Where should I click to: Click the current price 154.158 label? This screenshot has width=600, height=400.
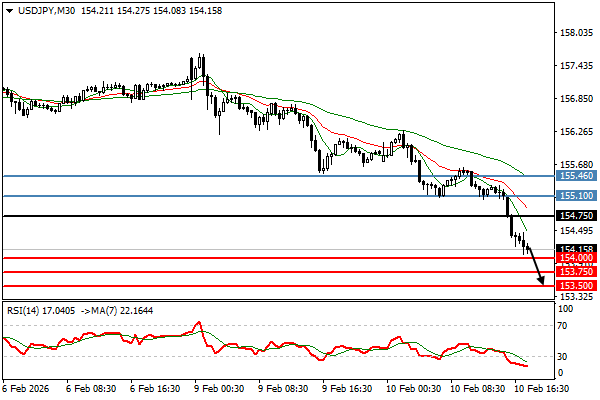pyautogui.click(x=573, y=249)
